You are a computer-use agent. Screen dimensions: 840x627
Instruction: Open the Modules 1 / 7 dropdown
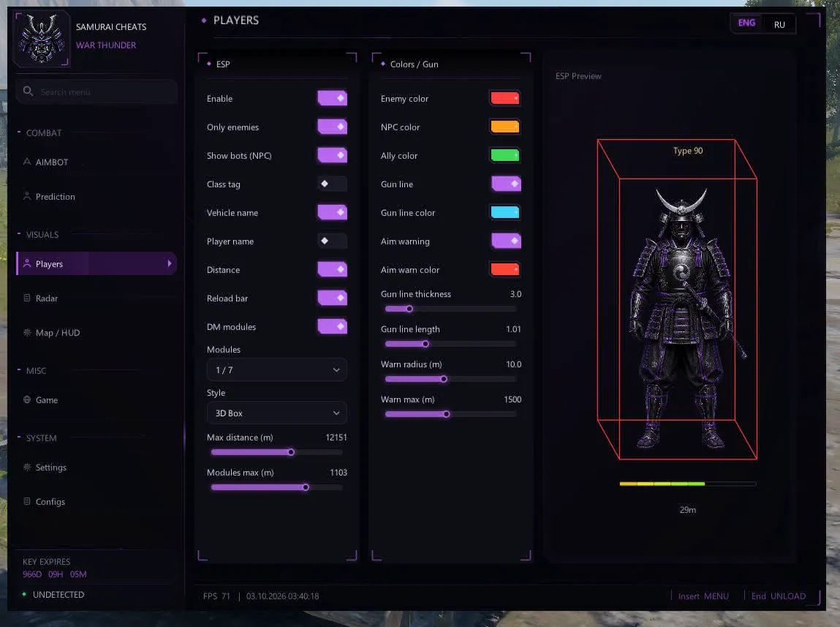(x=277, y=369)
